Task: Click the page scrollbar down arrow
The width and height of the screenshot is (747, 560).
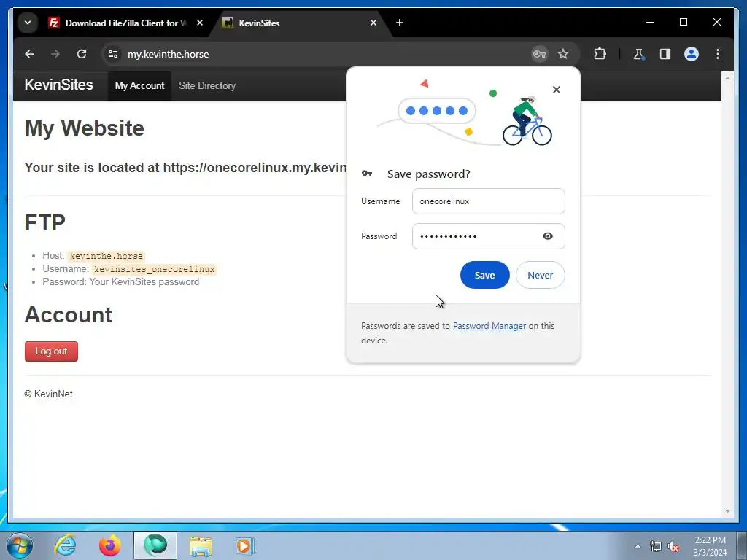Action: [727, 511]
